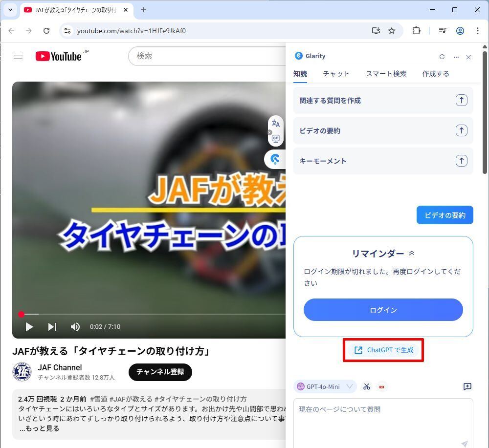Click the 0:02 / 7:10 time display

(105, 327)
